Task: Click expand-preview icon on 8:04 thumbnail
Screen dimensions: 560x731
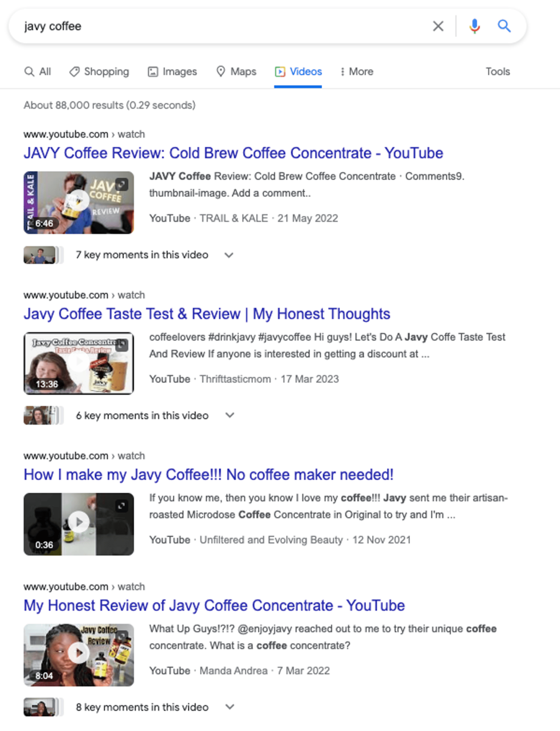Action: pyautogui.click(x=122, y=637)
